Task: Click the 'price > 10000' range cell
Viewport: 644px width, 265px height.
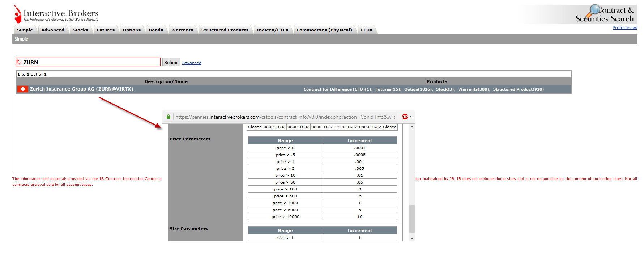Action: click(x=285, y=216)
